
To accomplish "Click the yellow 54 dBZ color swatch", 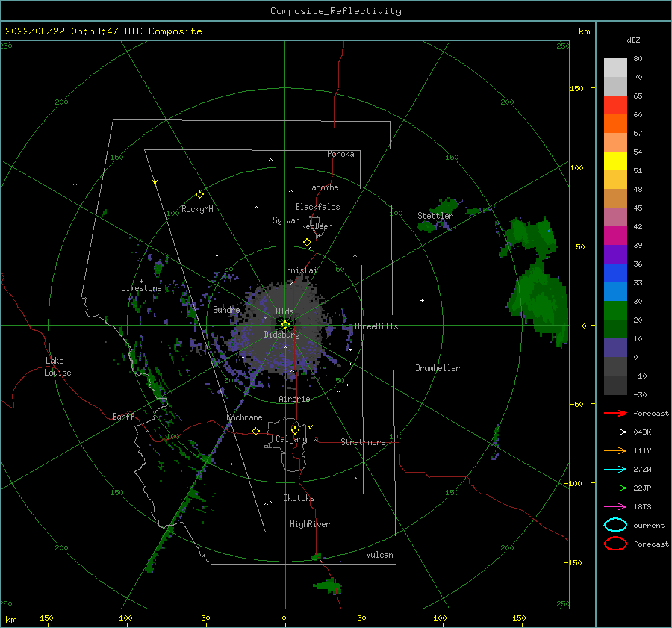I will (615, 161).
